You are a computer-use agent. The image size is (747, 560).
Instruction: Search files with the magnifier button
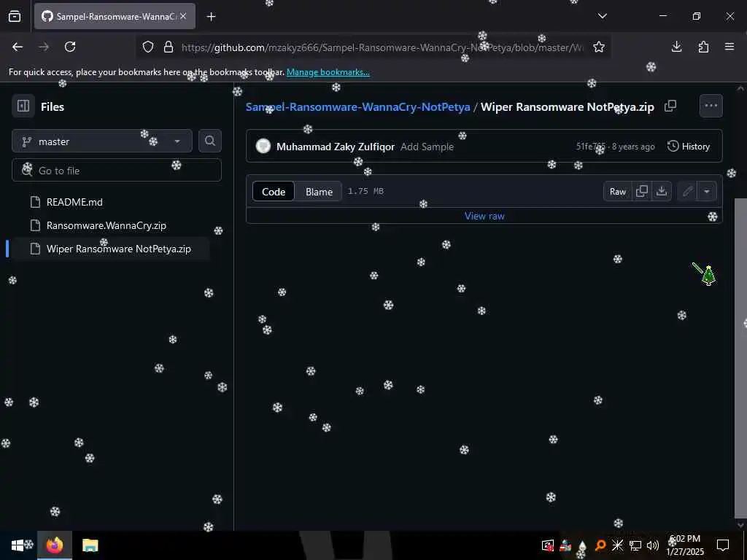tap(210, 141)
